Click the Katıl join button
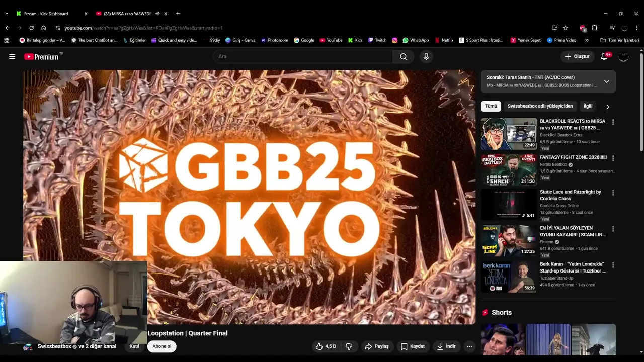644x362 pixels. [x=134, y=346]
